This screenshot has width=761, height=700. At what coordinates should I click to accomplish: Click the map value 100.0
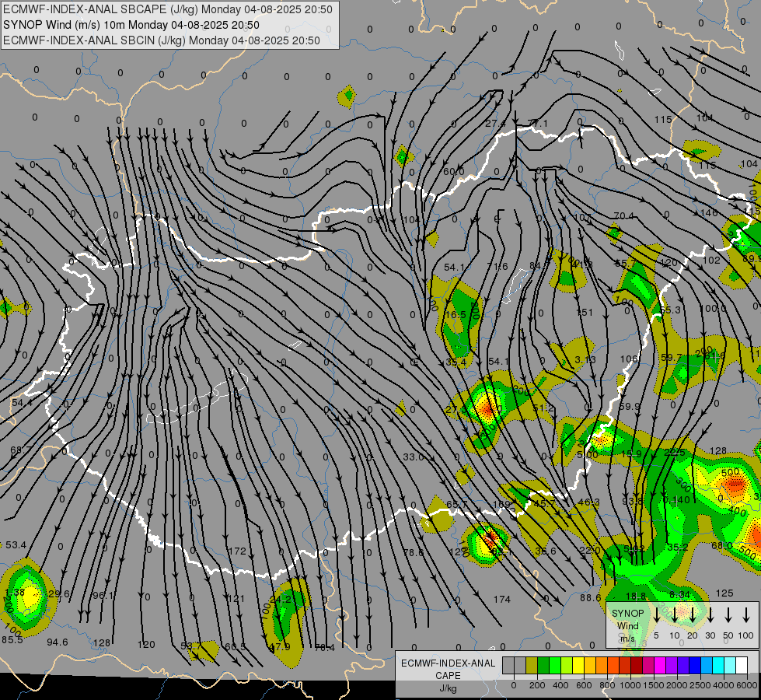tap(713, 309)
